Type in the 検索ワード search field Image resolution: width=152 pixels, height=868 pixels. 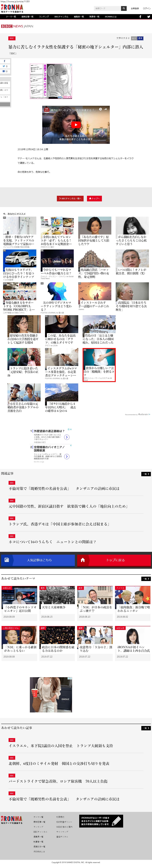point(107,8)
